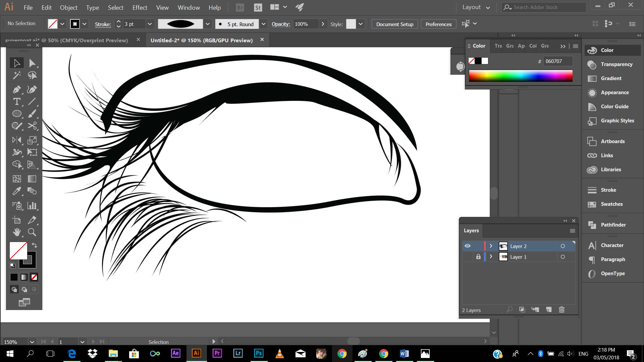Open Type menu
Viewport: 644px width, 362px height.
(x=92, y=7)
